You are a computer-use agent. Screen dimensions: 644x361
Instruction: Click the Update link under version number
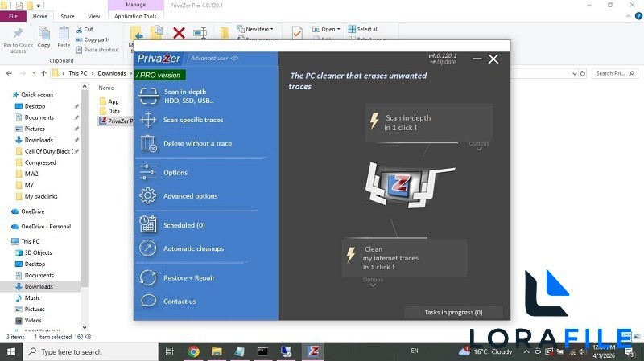(x=443, y=62)
